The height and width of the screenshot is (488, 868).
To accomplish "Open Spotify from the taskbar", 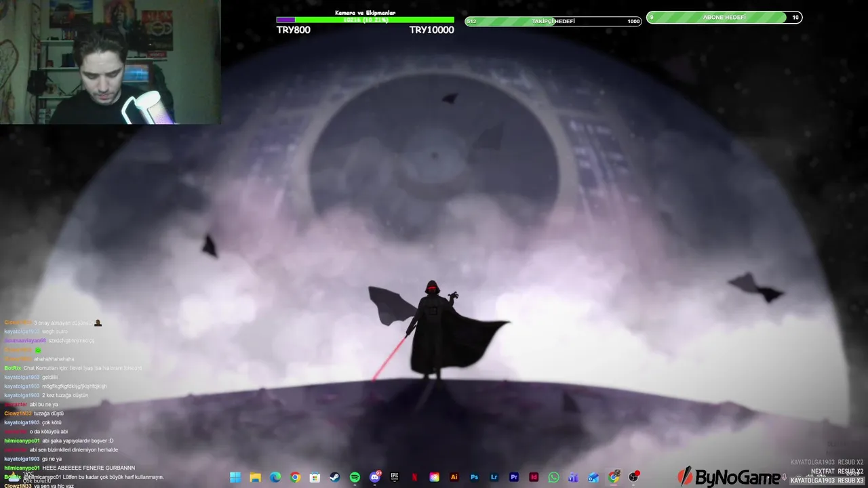I will pyautogui.click(x=355, y=477).
